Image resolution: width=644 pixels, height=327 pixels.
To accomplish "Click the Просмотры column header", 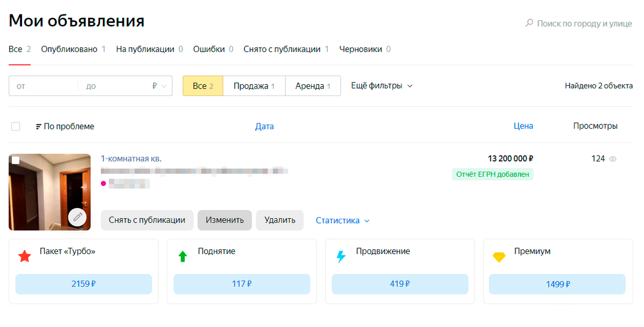I will pyautogui.click(x=595, y=126).
